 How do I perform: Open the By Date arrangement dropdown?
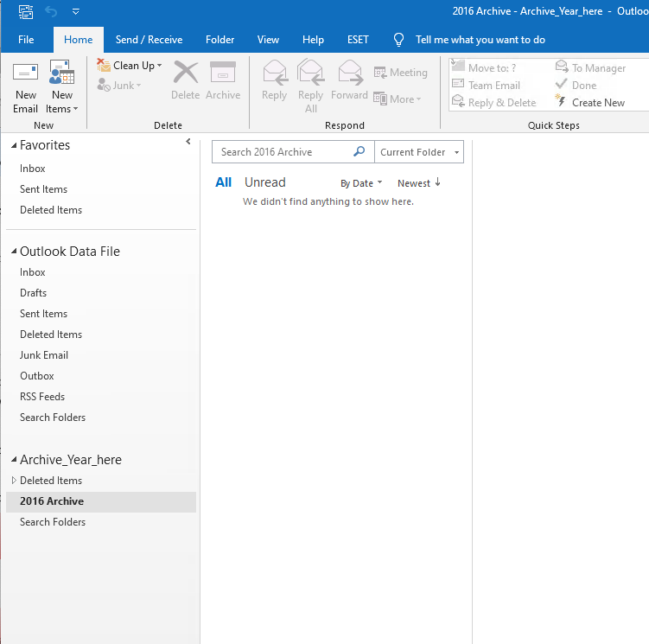click(361, 183)
